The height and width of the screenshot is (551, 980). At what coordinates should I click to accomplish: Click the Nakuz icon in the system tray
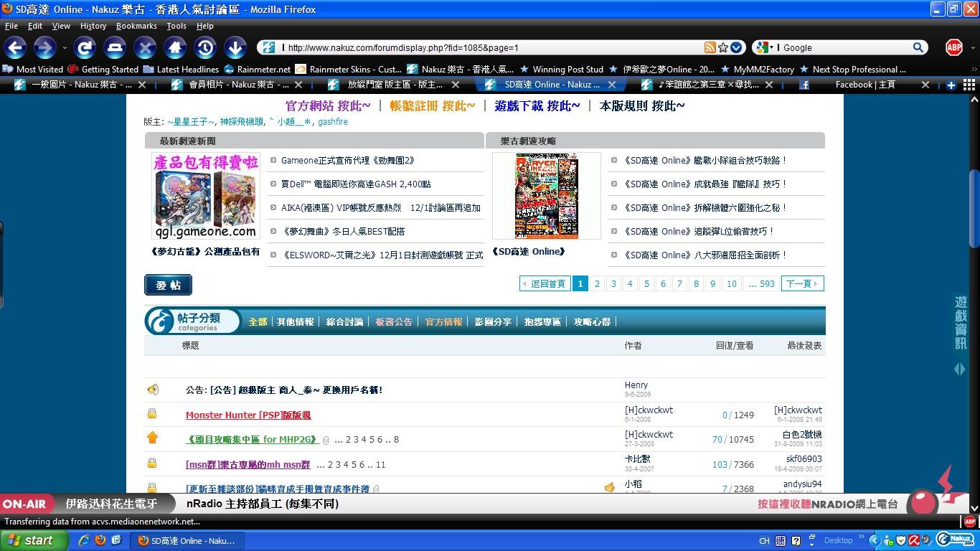(954, 540)
